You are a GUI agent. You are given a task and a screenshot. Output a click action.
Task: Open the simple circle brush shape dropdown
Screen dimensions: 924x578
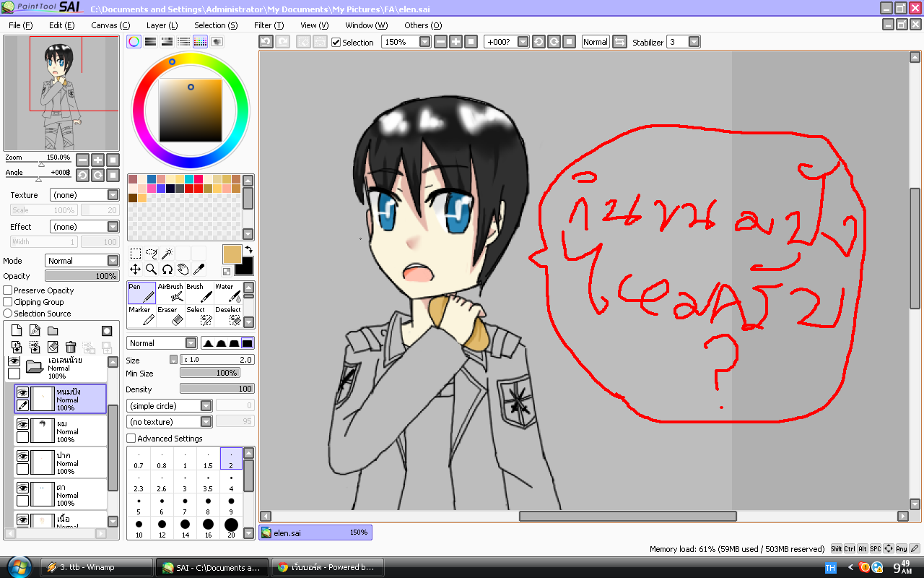[x=170, y=406]
